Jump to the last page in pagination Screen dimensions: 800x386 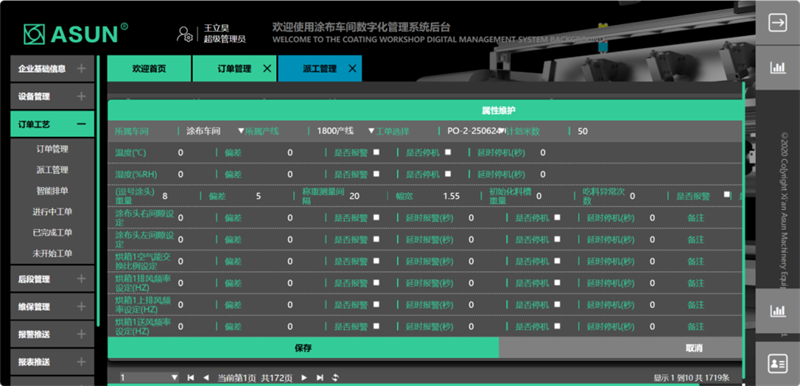(x=320, y=378)
